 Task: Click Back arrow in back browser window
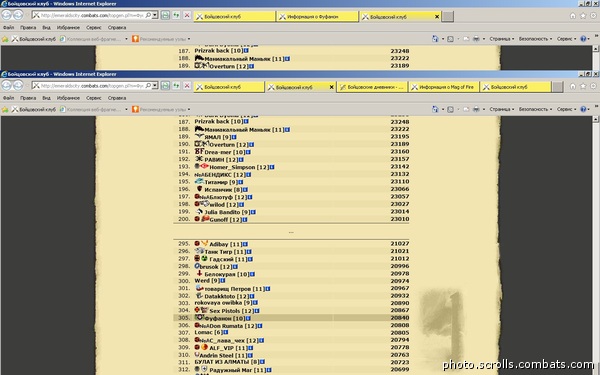tap(7, 15)
